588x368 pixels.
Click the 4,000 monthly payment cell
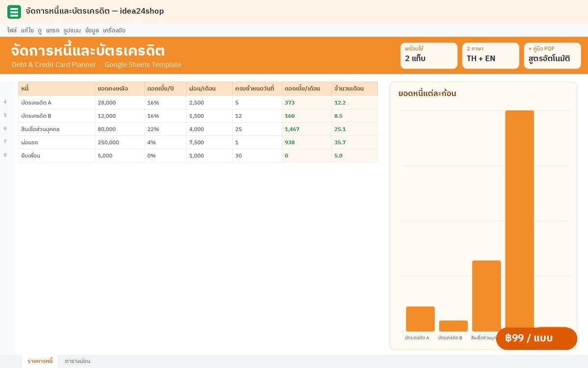tap(210, 129)
